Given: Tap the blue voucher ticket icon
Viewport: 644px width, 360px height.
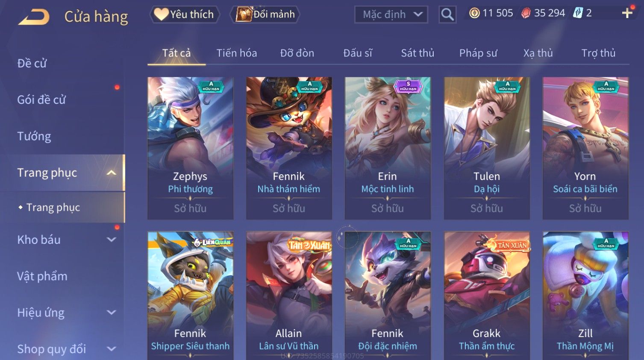Looking at the screenshot, I should (578, 13).
